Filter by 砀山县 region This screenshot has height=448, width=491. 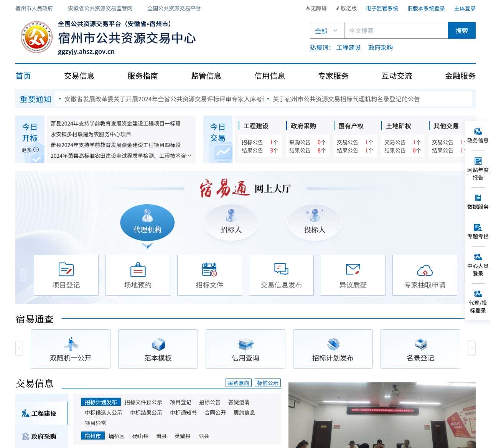pos(140,436)
